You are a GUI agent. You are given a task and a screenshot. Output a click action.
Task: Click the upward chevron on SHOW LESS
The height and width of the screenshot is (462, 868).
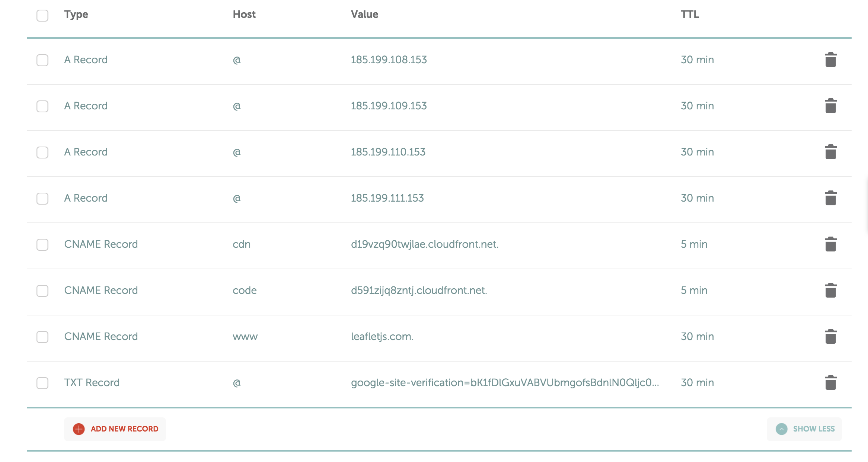click(x=782, y=429)
